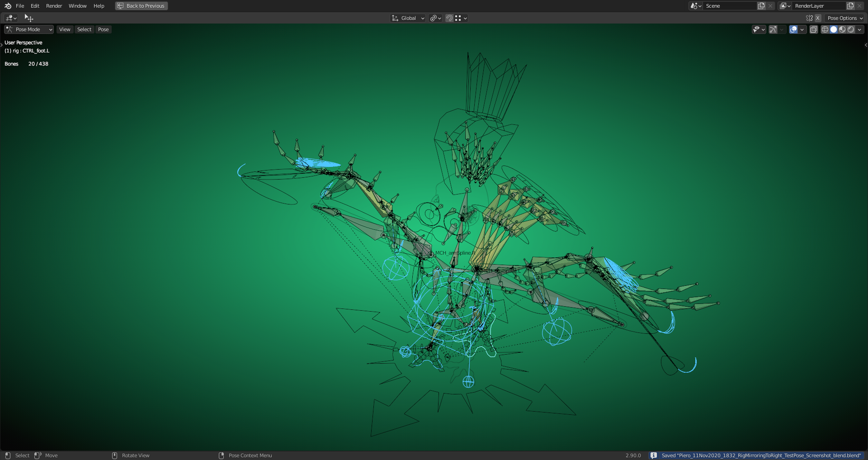Image resolution: width=868 pixels, height=460 pixels.
Task: Open the Global transform orientation dropdown
Action: tap(407, 18)
